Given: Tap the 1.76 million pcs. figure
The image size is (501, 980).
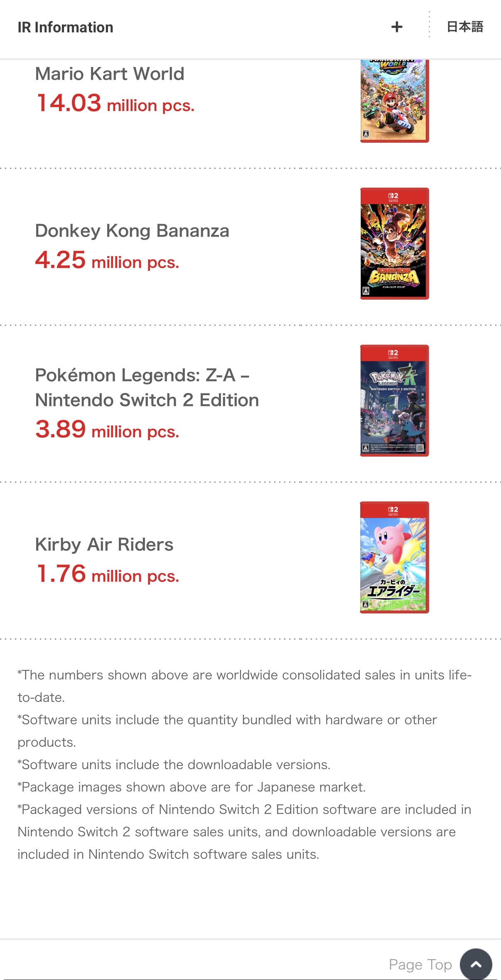Looking at the screenshot, I should pos(108,574).
